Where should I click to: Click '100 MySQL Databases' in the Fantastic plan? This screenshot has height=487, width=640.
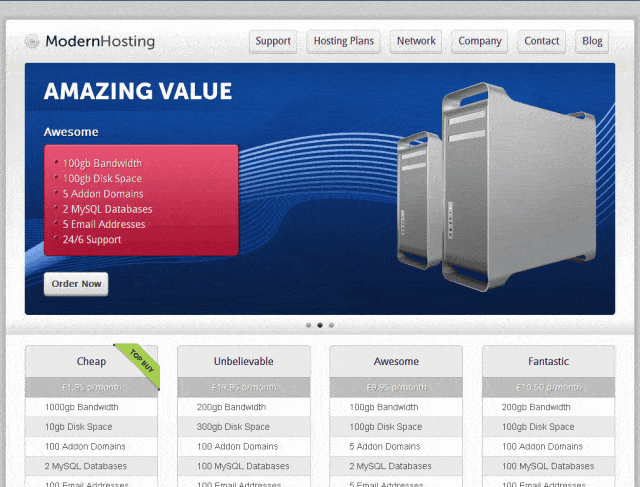click(548, 466)
